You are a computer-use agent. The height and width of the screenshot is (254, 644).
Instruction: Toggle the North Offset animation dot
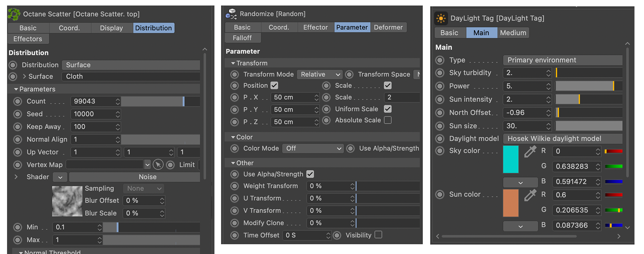tap(440, 113)
